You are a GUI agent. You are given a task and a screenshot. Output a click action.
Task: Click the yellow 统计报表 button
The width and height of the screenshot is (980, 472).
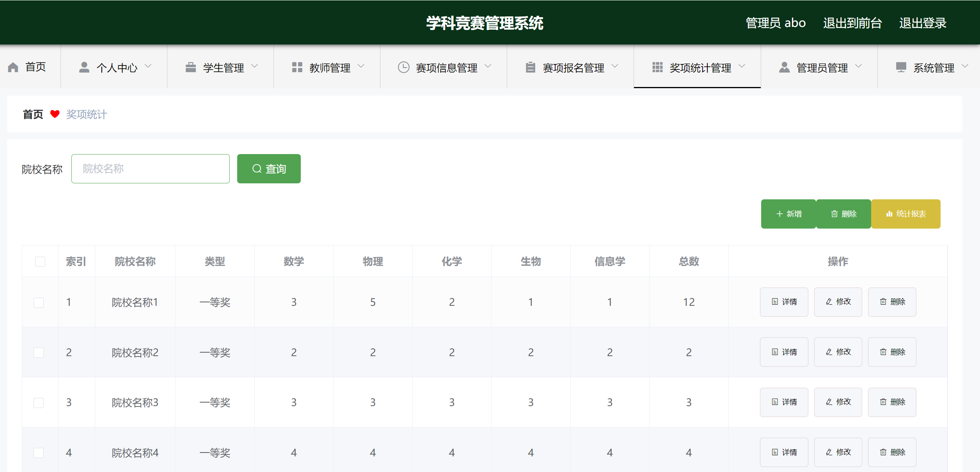coord(906,214)
